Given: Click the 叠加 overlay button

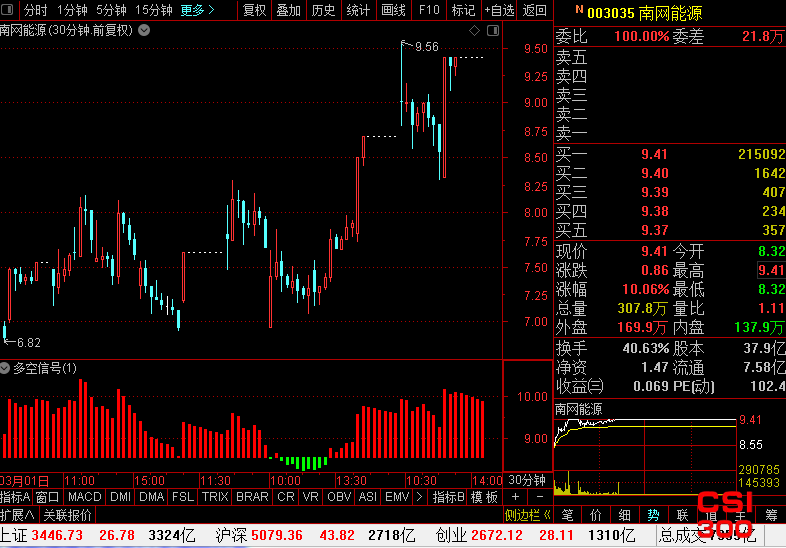Looking at the screenshot, I should click(289, 10).
